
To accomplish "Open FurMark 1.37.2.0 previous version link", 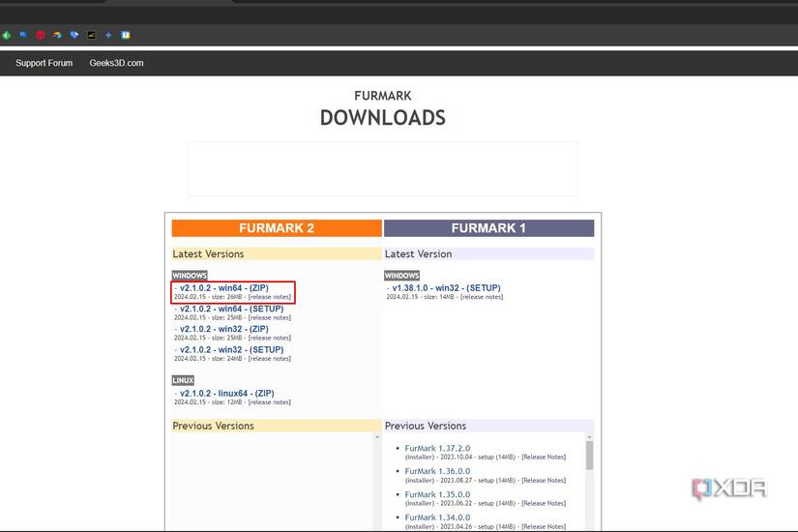I will pos(437,449).
